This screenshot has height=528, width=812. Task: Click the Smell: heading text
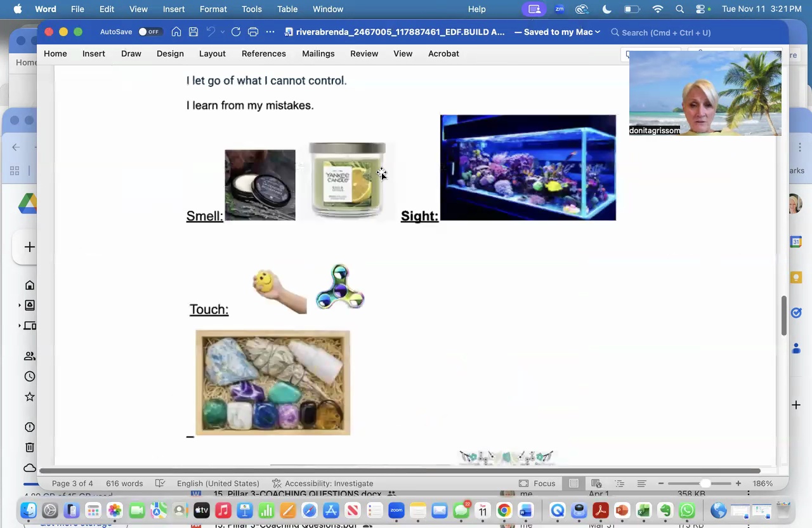204,216
